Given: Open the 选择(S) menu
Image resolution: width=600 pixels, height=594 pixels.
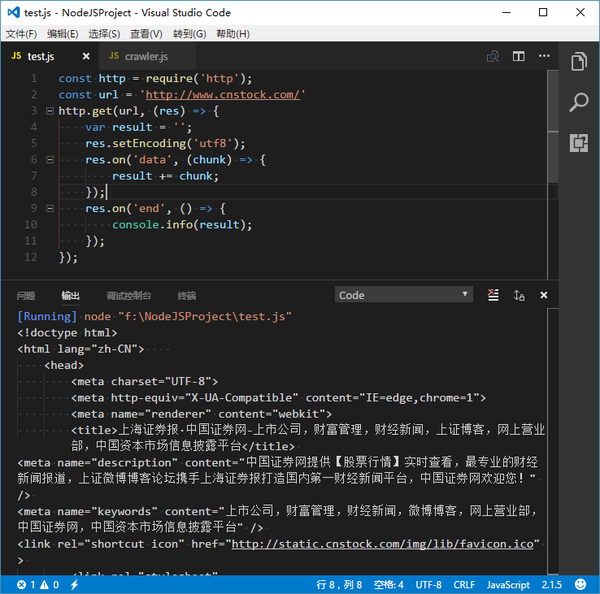Looking at the screenshot, I should (x=104, y=34).
